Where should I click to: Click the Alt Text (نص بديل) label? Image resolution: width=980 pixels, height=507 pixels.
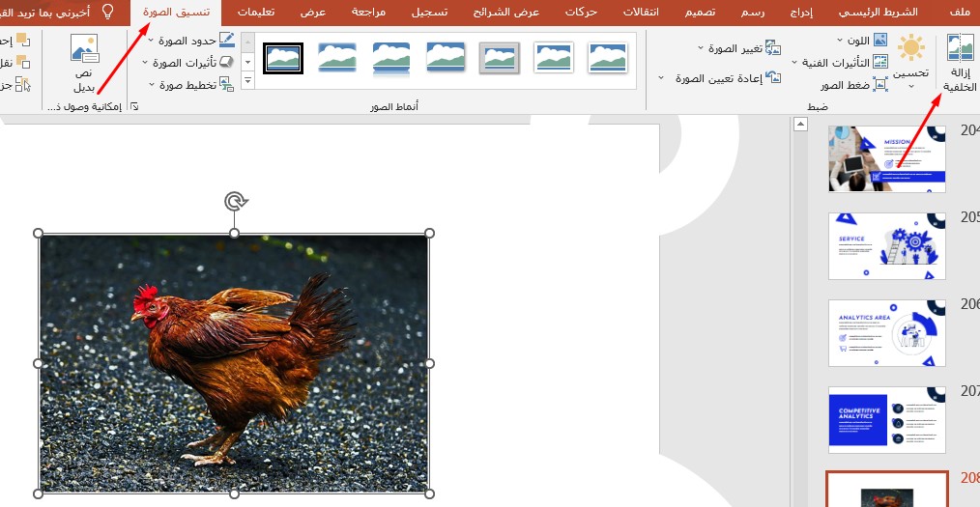pos(85,80)
